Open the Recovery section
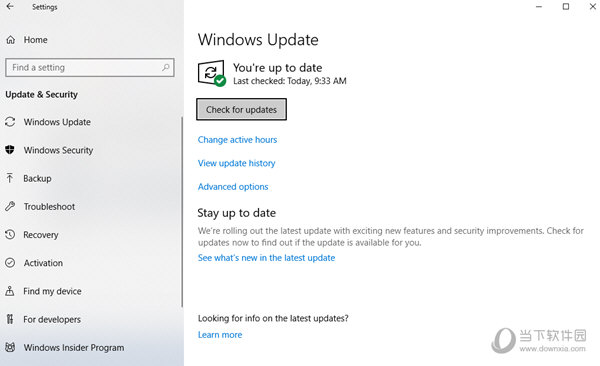Viewport: 600px width, 366px height. tap(41, 235)
